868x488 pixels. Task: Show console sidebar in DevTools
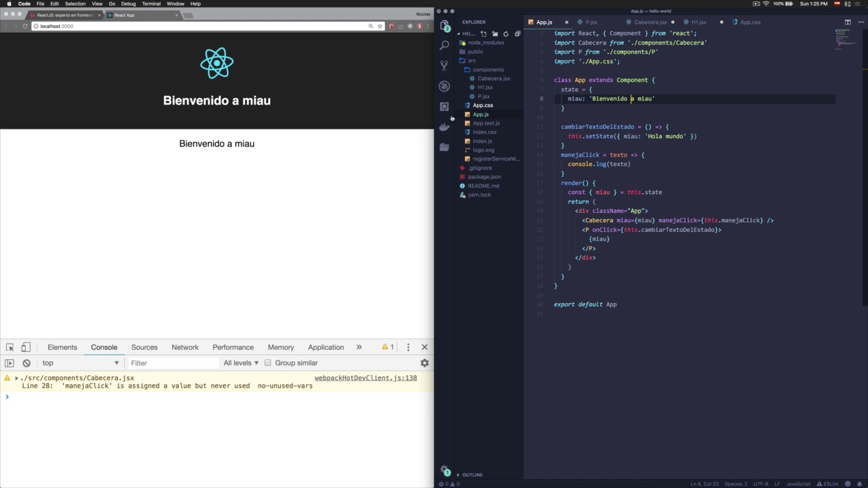pyautogui.click(x=9, y=363)
